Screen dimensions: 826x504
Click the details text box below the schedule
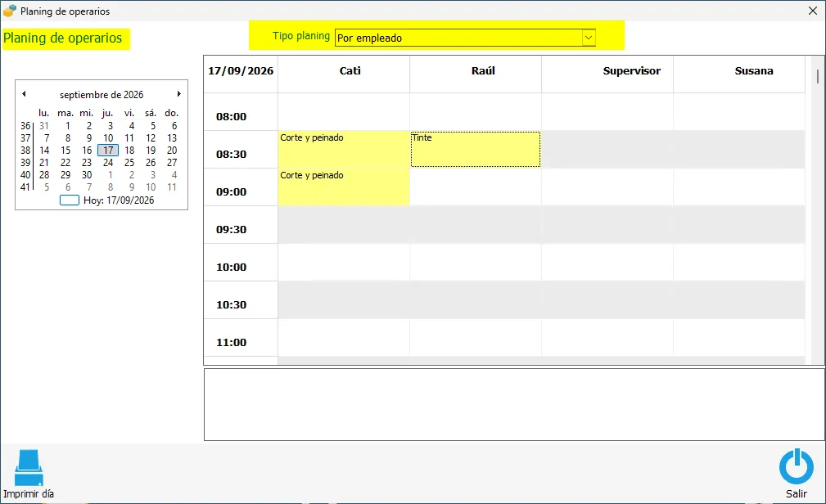pos(514,404)
